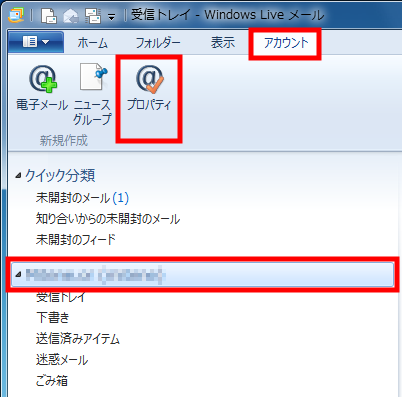The height and width of the screenshot is (397, 402).
Task: Open the 迷惑メール folder
Action: point(62,360)
